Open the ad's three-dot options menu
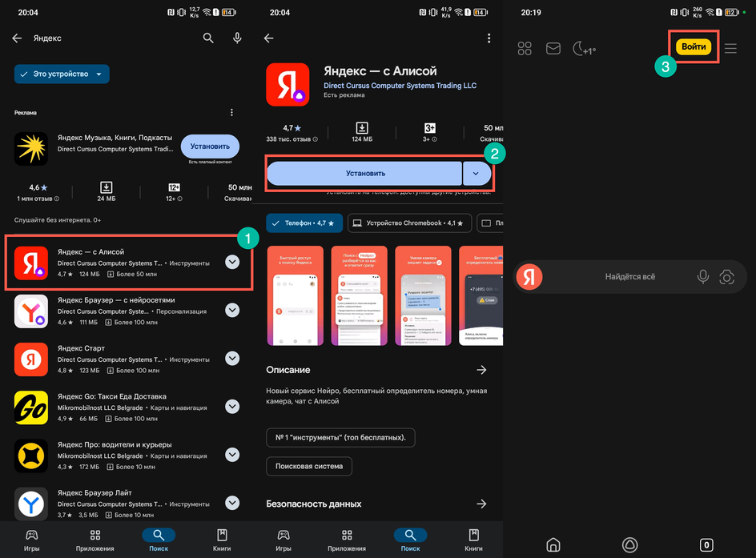The image size is (756, 558). point(232,112)
